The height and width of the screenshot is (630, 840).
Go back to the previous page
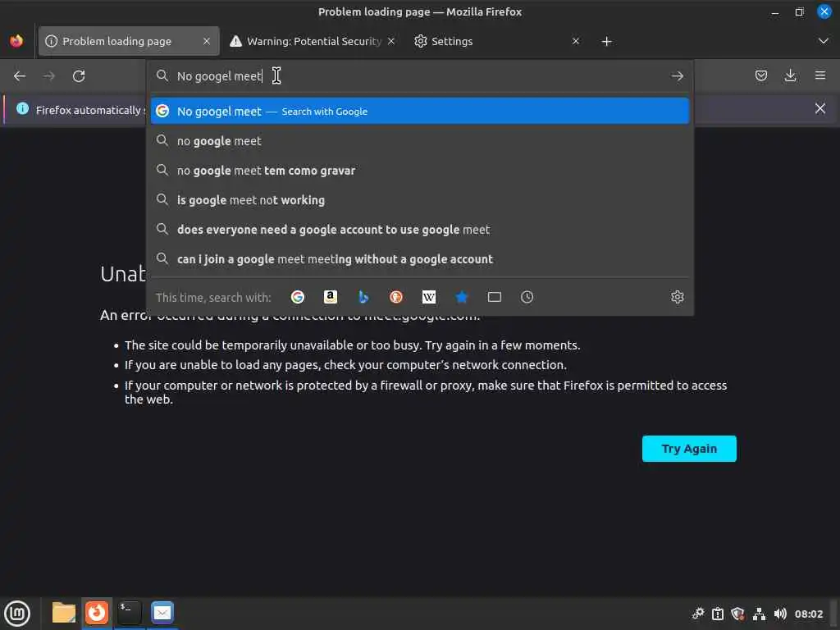20,76
